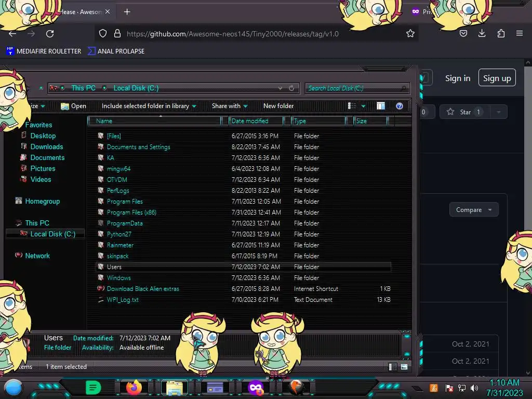Refresh the Explorer address bar
Screen dimensions: 532x399
[291, 88]
